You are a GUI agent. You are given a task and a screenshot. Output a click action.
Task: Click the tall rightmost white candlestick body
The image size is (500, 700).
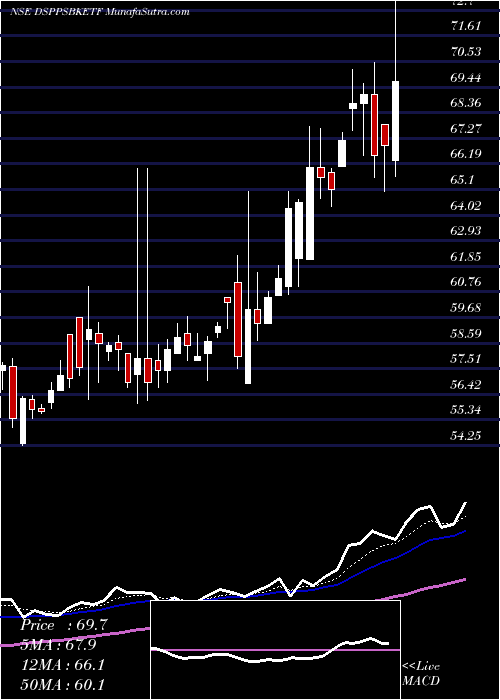396,121
